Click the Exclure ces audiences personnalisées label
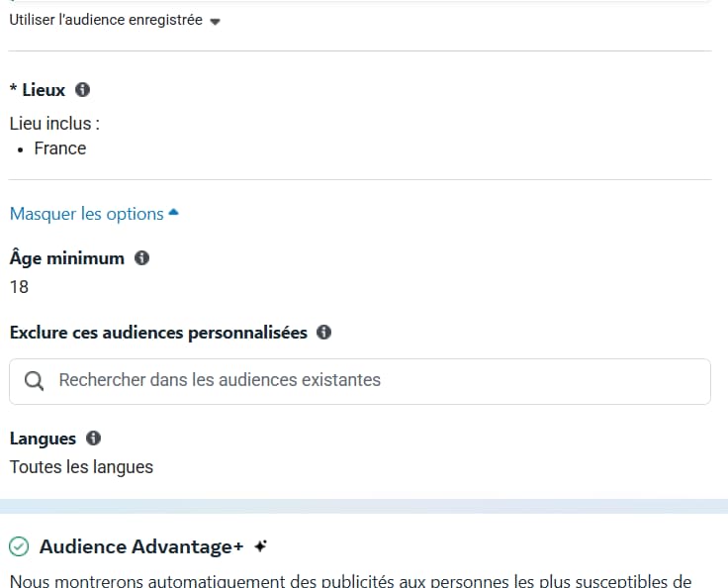The image size is (728, 588). coord(158,333)
